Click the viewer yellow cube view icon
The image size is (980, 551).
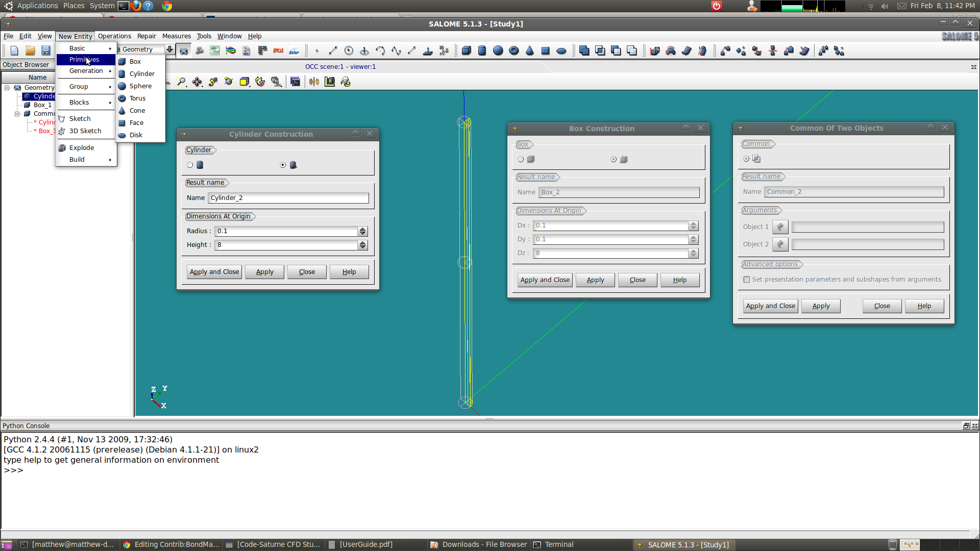coord(244,82)
